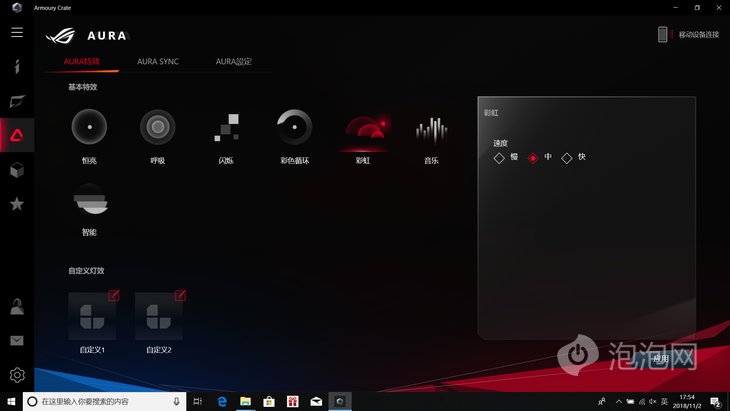The image size is (730, 411).
Task: Open the hamburger menu in sidebar
Action: (x=17, y=32)
